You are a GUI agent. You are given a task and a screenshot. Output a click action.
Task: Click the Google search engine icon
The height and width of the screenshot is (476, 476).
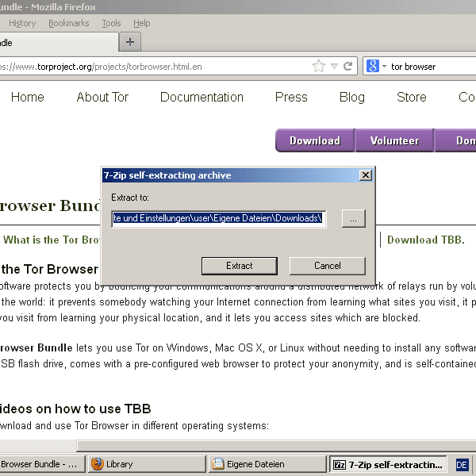tap(373, 66)
